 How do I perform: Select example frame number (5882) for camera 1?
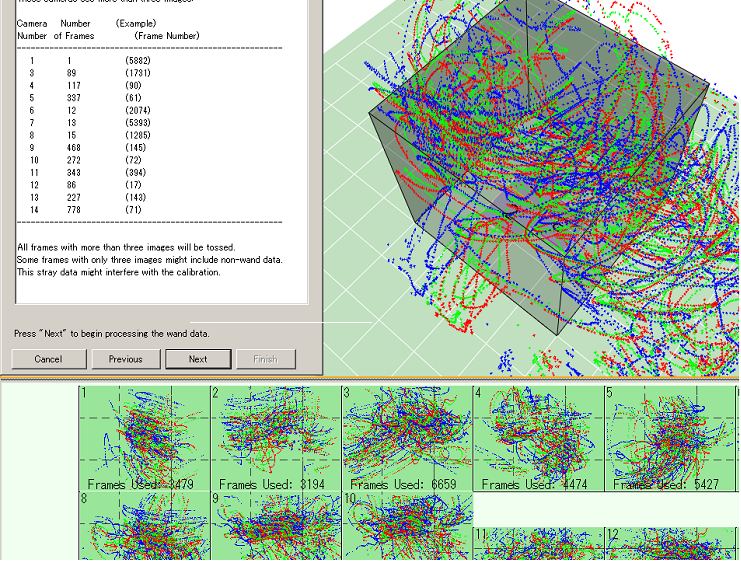pos(138,60)
